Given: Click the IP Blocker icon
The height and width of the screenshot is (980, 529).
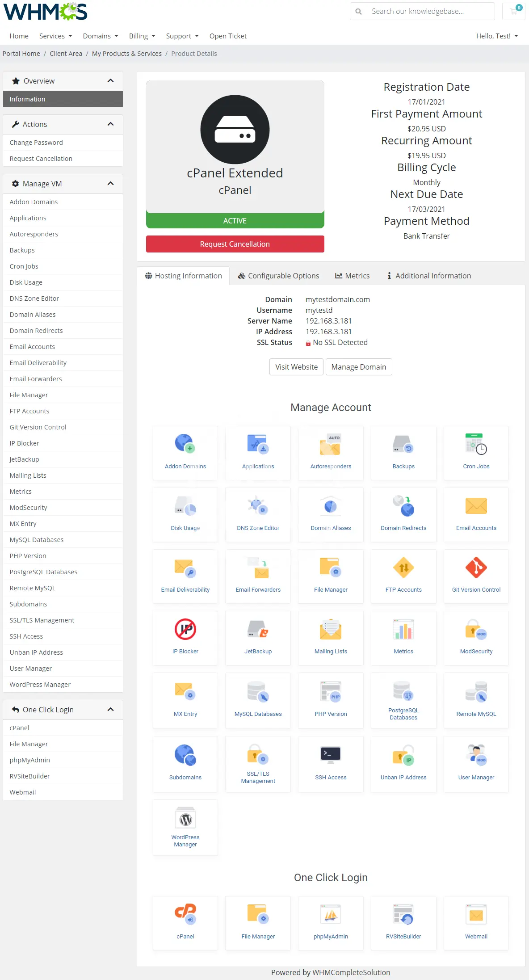Looking at the screenshot, I should [185, 630].
